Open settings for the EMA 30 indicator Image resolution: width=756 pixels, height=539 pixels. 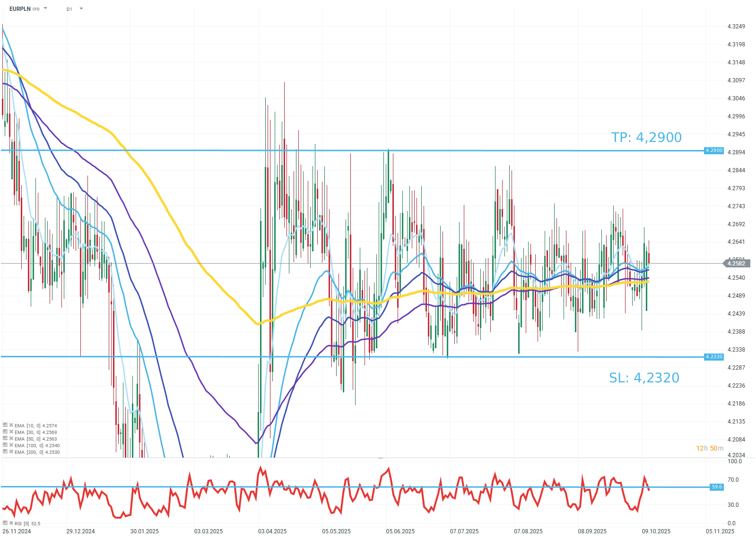click(x=5, y=432)
